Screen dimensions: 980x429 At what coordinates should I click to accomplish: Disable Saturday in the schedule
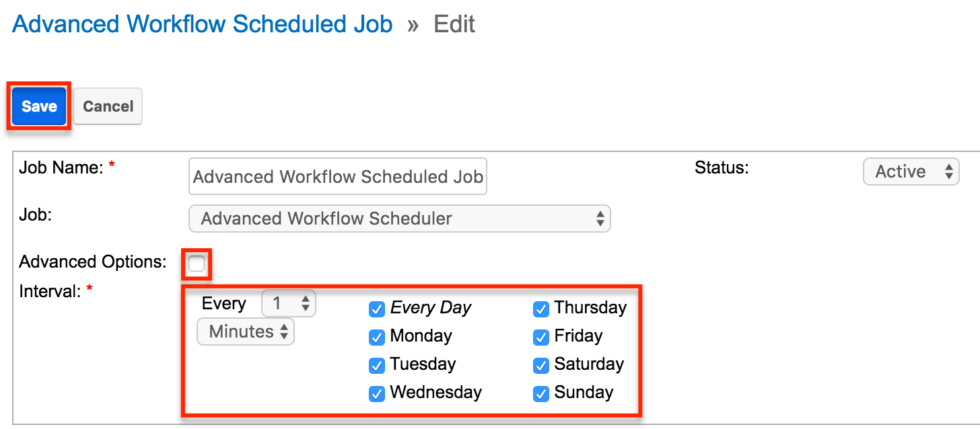pos(541,365)
